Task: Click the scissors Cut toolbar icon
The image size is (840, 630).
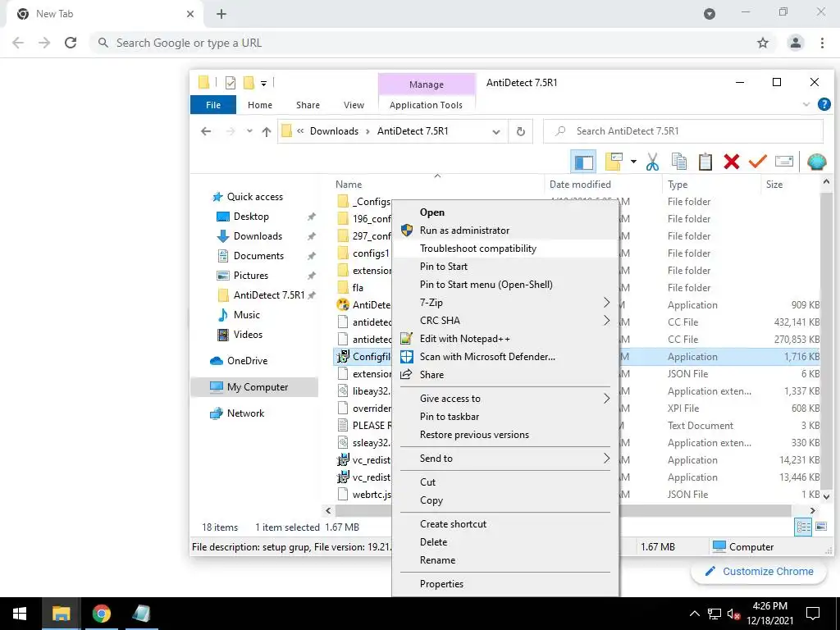Action: pyautogui.click(x=652, y=162)
